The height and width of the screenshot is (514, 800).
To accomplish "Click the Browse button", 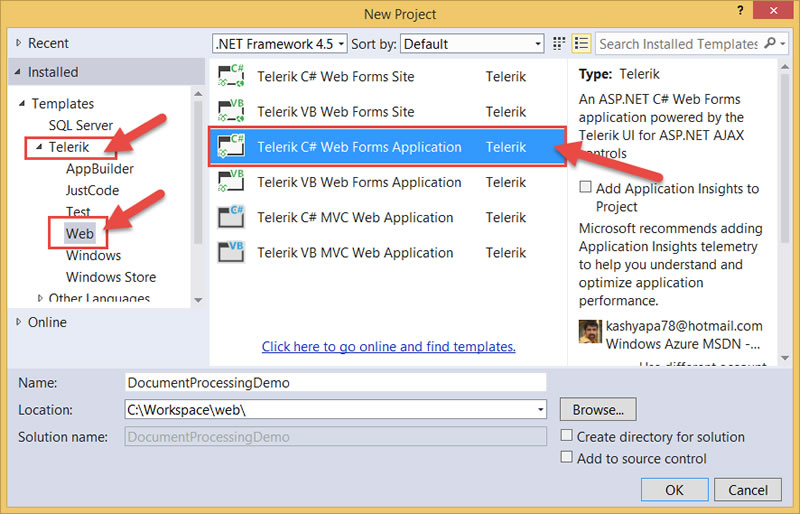I will [x=598, y=409].
